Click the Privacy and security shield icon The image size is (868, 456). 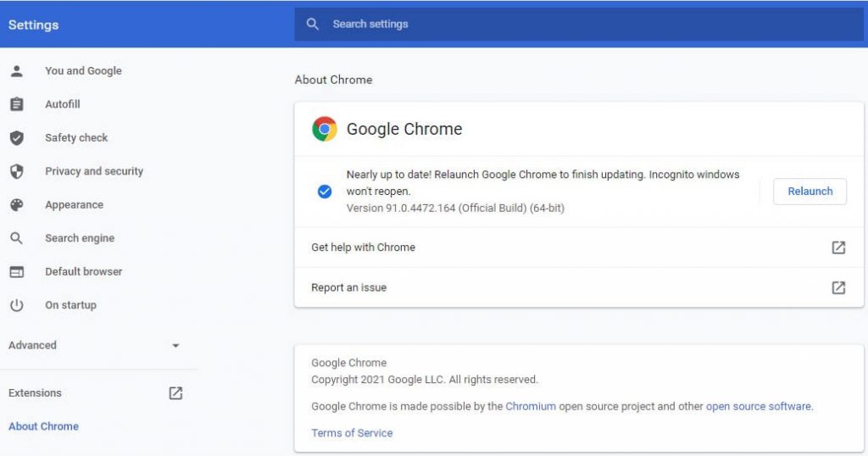[17, 171]
